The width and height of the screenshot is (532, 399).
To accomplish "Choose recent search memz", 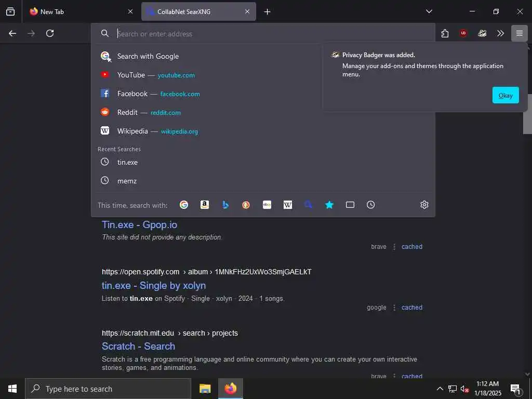I will [x=263, y=181].
